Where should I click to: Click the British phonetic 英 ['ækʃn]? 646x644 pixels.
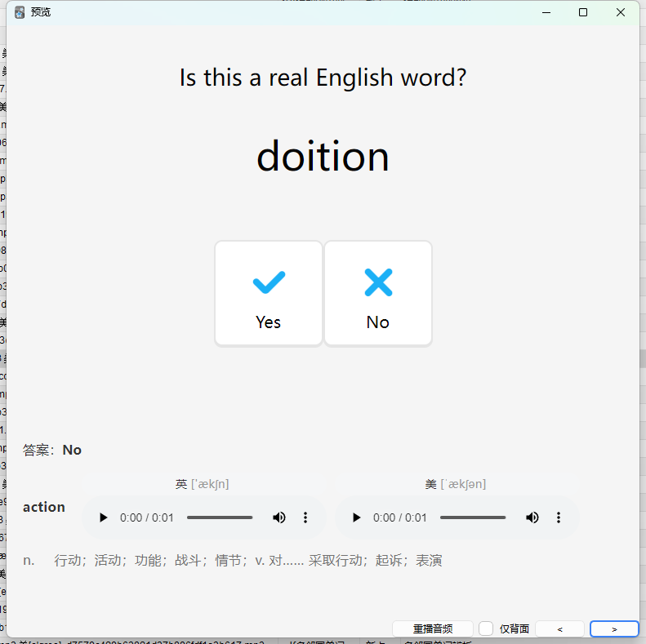(x=203, y=484)
